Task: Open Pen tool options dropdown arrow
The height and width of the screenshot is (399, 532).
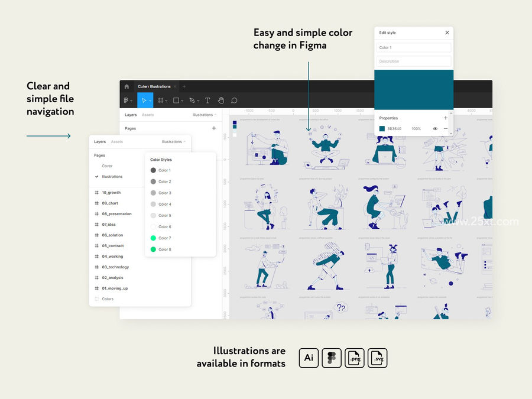Action: coord(198,100)
